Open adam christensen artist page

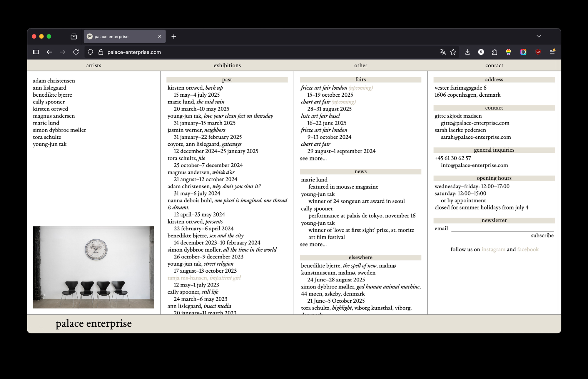pyautogui.click(x=54, y=81)
